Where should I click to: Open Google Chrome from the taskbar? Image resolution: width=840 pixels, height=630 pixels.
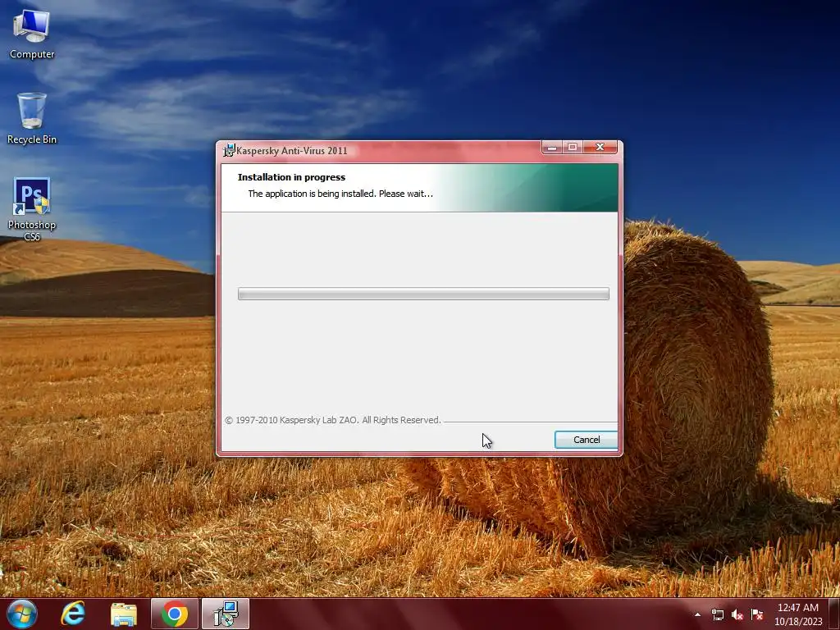pyautogui.click(x=175, y=614)
